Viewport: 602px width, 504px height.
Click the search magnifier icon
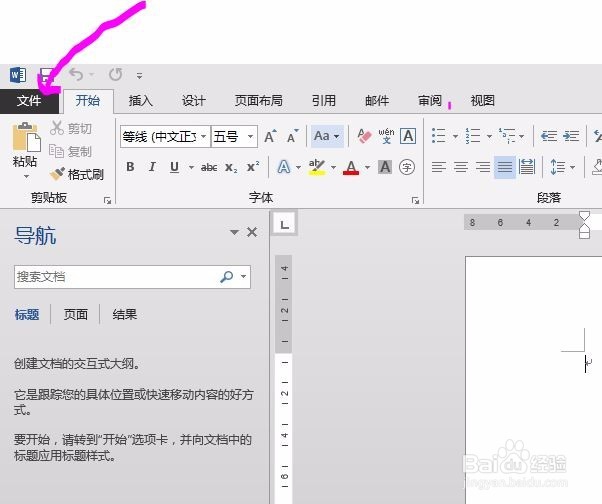[227, 276]
